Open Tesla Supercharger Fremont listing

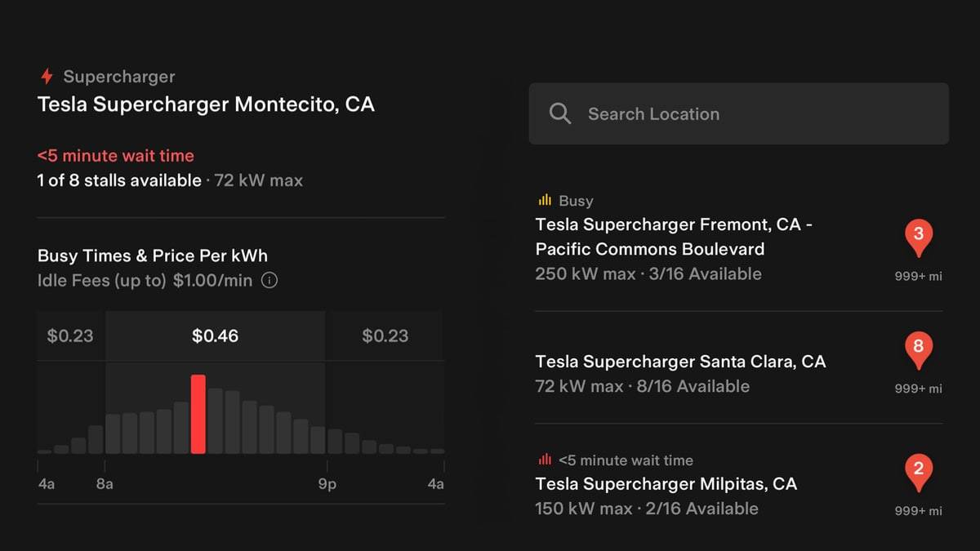(x=738, y=238)
